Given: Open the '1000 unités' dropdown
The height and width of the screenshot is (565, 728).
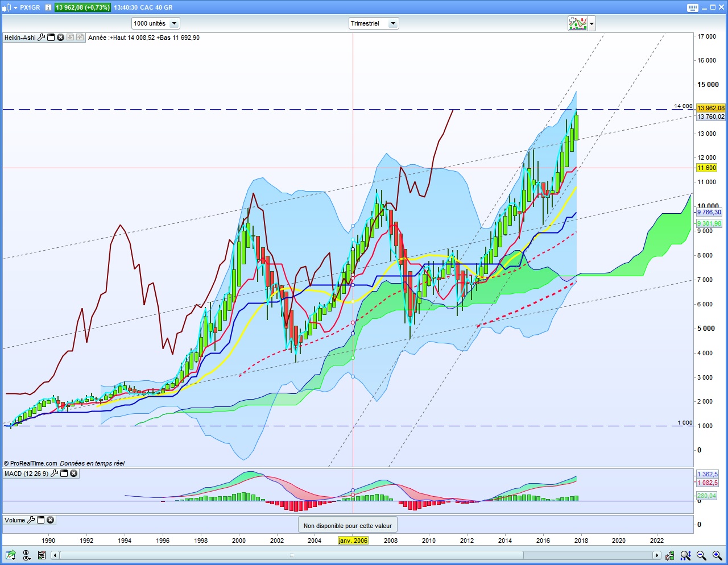Looking at the screenshot, I should [156, 23].
